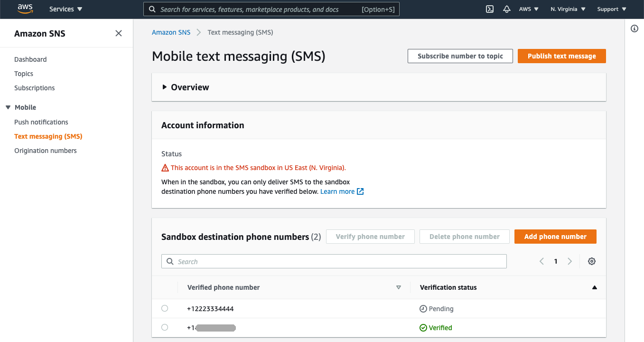Select the +12223334444 phone number radio button

click(165, 308)
